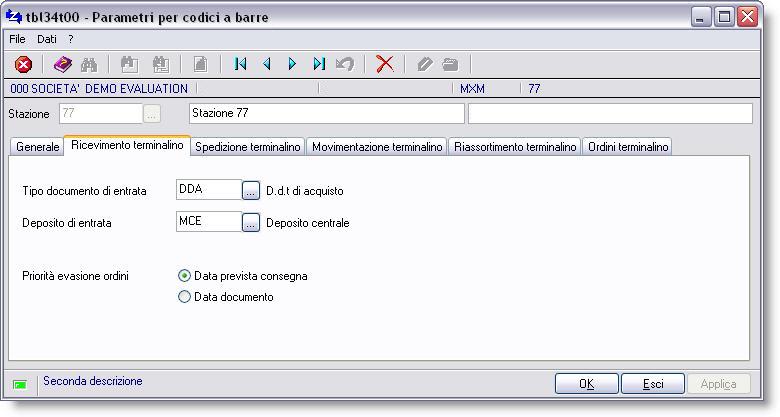Switch to the Generale tab
Viewport: 780px width, 417px height.
[38, 147]
